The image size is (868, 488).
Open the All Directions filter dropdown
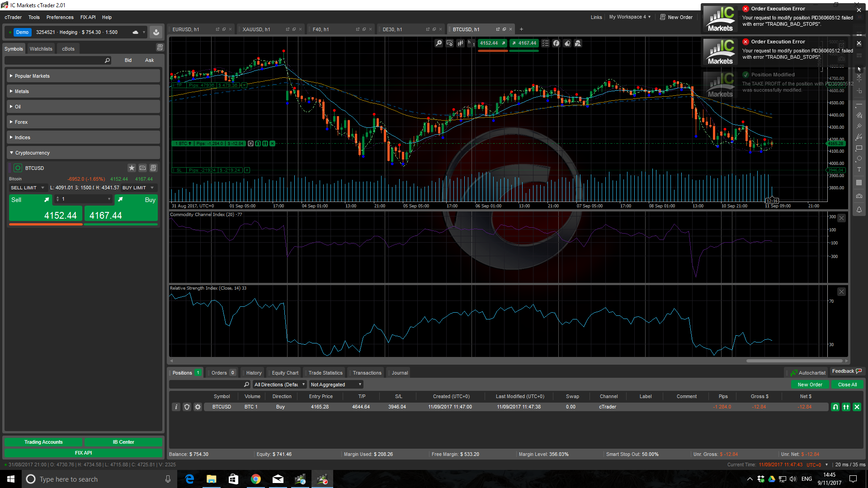pos(280,385)
